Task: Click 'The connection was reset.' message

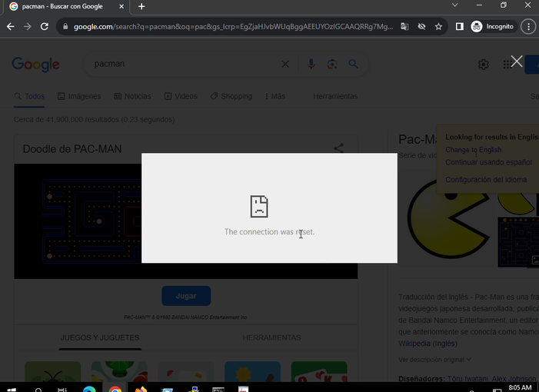Action: pyautogui.click(x=269, y=232)
